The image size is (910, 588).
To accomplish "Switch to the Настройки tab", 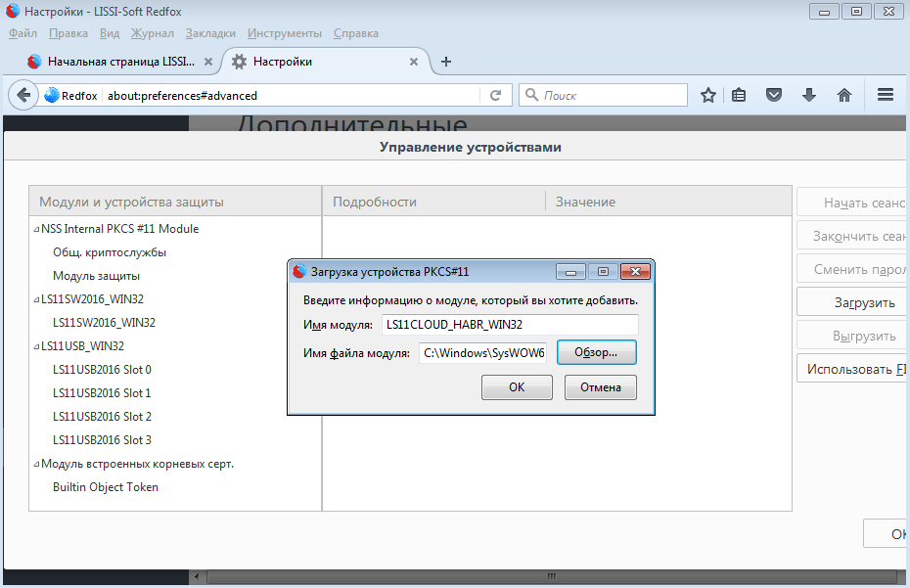I will pyautogui.click(x=325, y=62).
